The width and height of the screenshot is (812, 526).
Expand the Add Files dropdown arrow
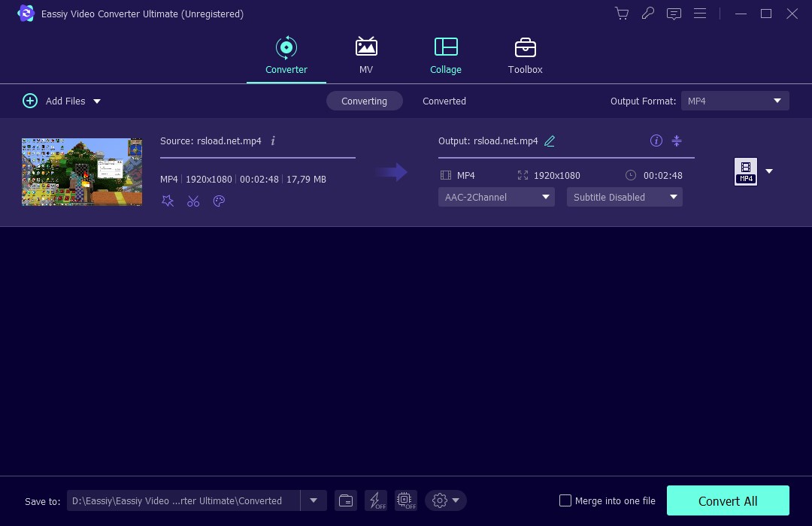point(97,101)
